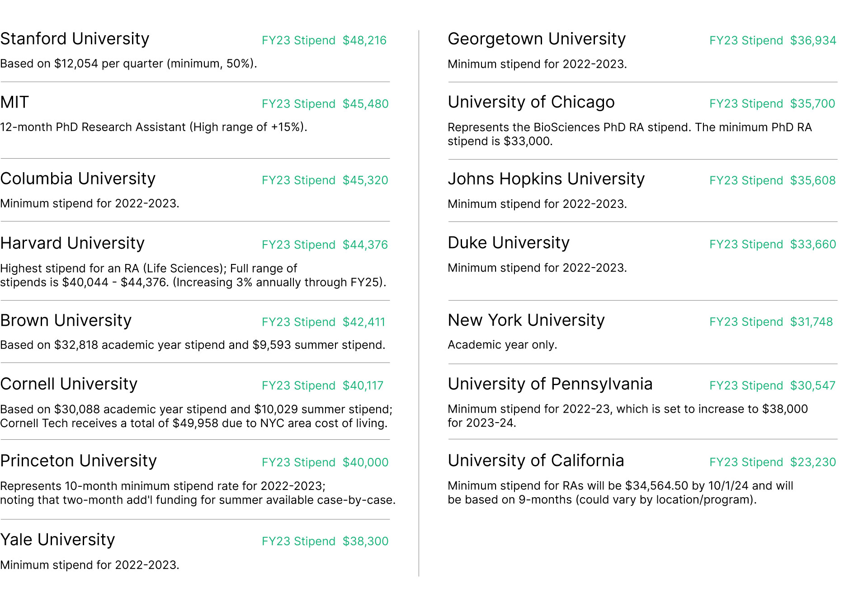The height and width of the screenshot is (593, 868).
Task: Click the Johns Hopkins University heading
Action: pos(546,179)
